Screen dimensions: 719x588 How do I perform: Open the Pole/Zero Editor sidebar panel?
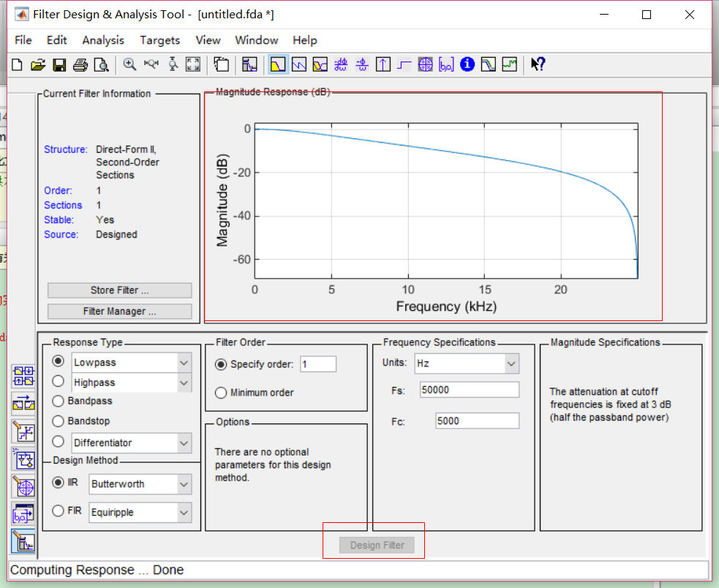(23, 486)
